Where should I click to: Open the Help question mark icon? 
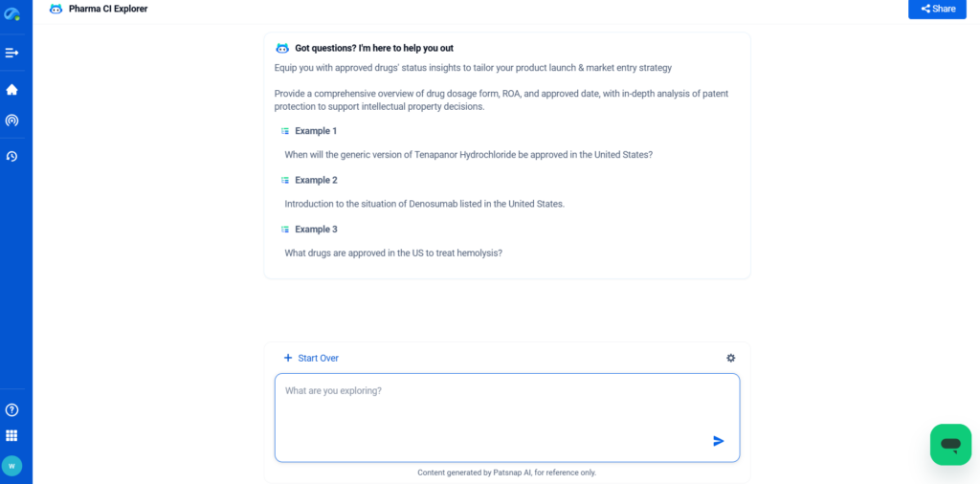tap(11, 410)
